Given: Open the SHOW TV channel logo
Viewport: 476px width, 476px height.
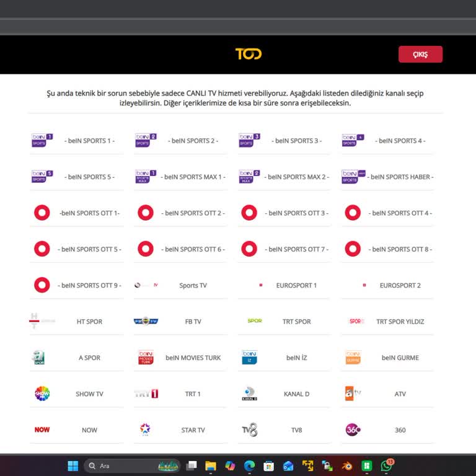Looking at the screenshot, I should 42,394.
